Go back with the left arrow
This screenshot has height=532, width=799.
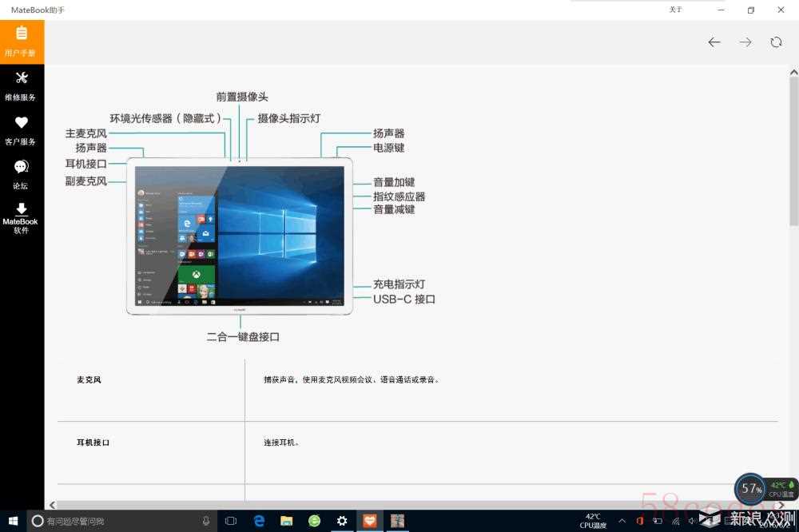click(x=714, y=42)
